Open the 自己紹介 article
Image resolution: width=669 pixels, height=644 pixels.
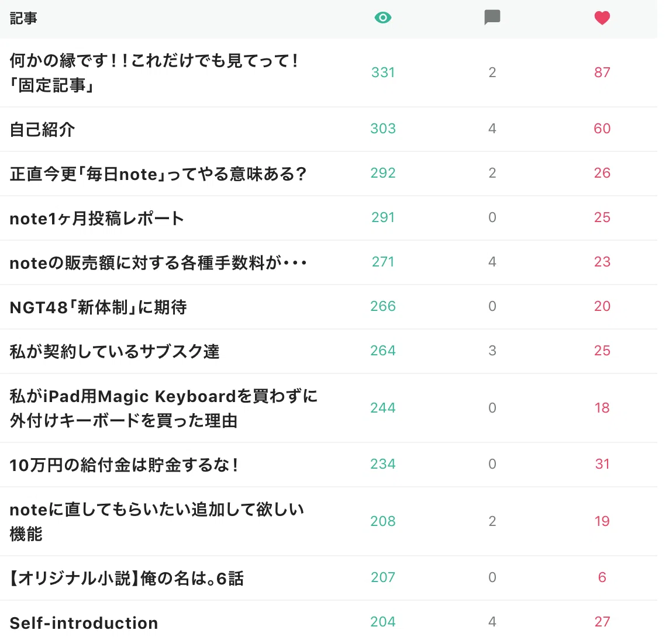tap(42, 129)
